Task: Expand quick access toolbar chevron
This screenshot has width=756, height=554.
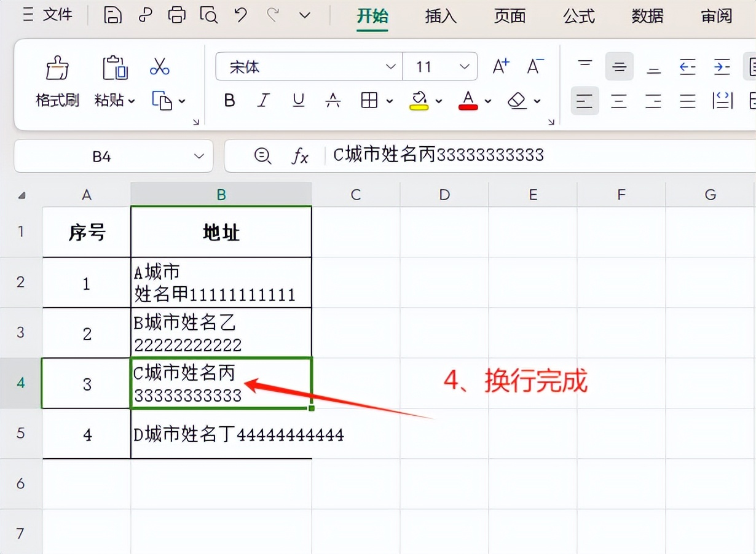Action: (305, 15)
